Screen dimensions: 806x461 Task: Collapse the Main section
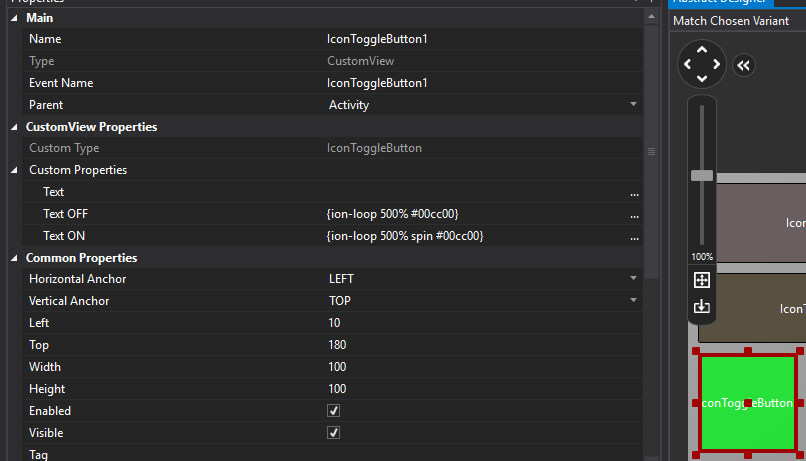pyautogui.click(x=15, y=17)
